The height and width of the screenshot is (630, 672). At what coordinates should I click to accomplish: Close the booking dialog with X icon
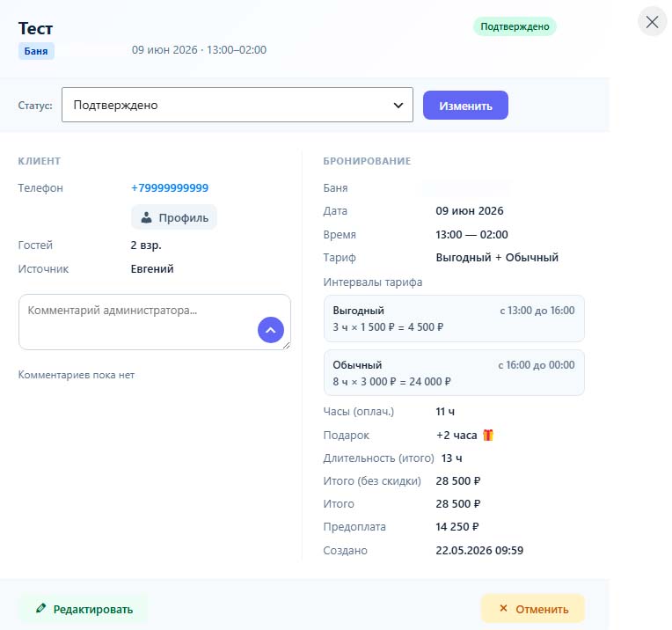coord(652,22)
